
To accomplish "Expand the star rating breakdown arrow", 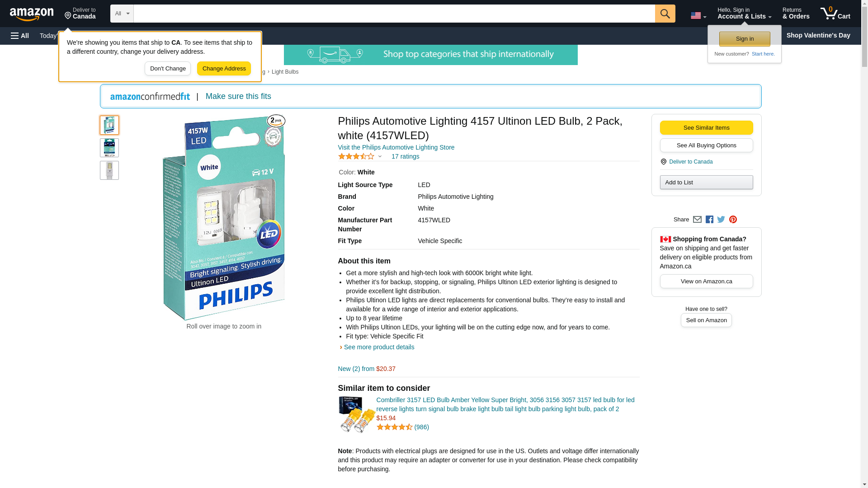I will point(380,157).
